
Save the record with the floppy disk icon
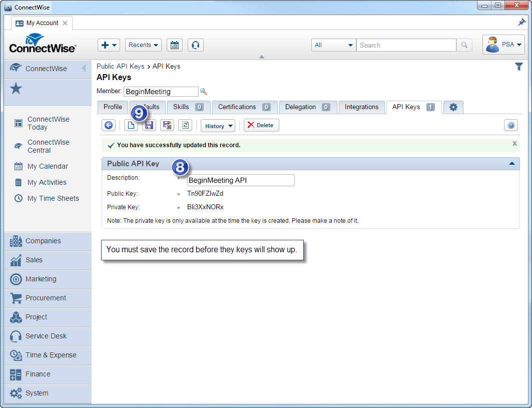coord(149,125)
